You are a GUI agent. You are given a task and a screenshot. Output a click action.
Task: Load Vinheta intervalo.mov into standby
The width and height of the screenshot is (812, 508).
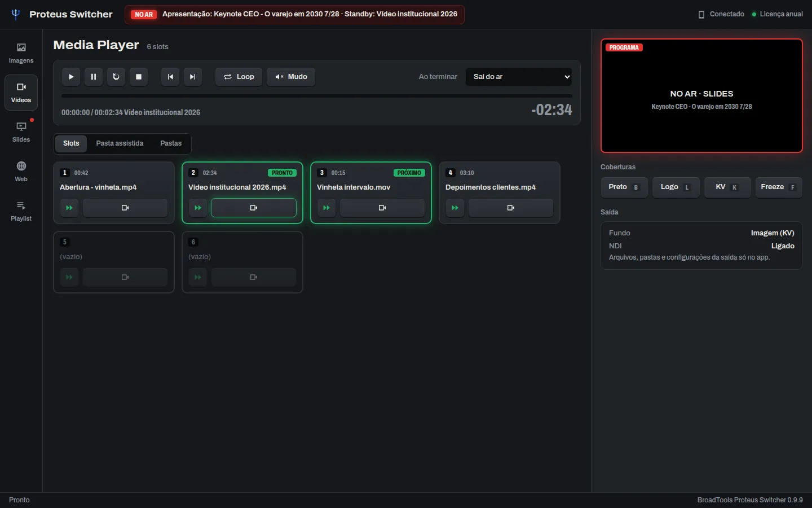pos(382,208)
